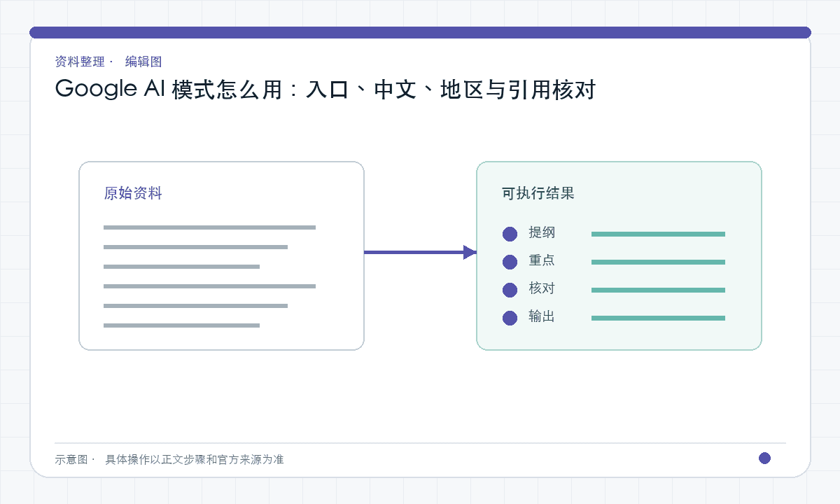The image size is (840, 504).
Task: Click the '重点' list item
Action: [x=542, y=260]
